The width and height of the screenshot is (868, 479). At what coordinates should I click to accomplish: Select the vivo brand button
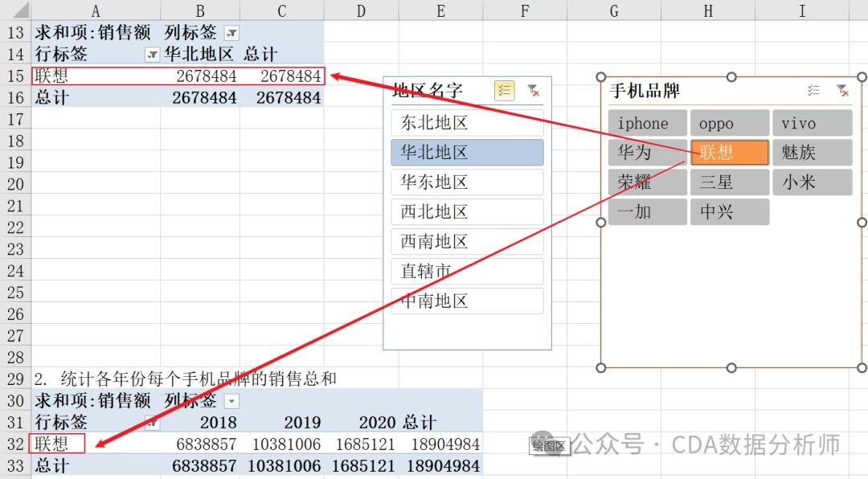[812, 123]
